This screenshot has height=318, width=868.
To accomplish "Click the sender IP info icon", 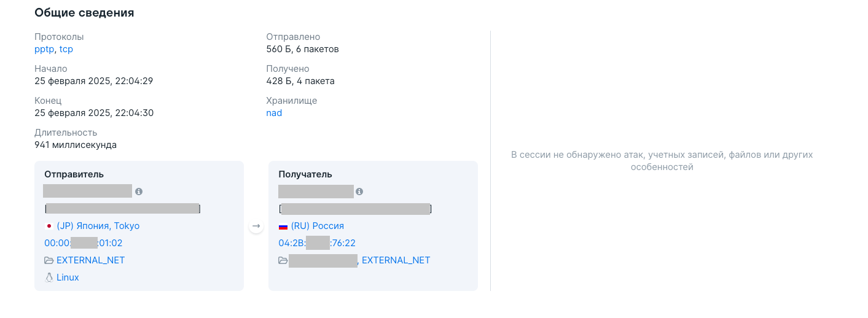I will point(139,192).
